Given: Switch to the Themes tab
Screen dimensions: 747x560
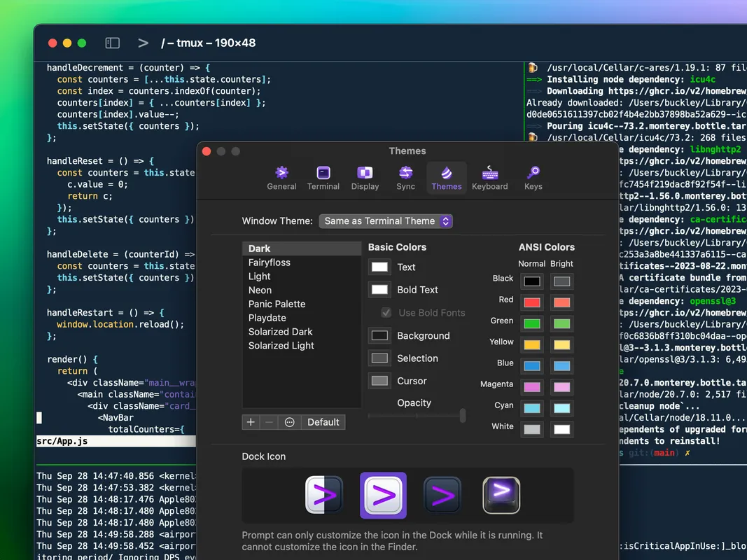Looking at the screenshot, I should coord(446,178).
